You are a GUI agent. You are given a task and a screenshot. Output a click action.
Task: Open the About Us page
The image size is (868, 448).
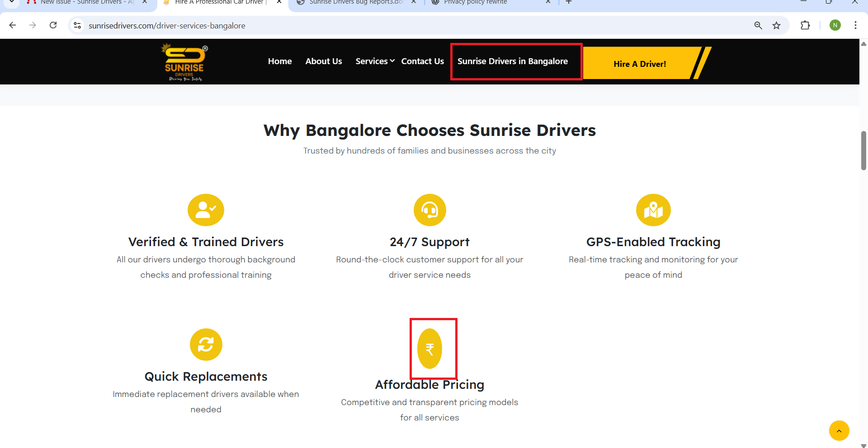coord(324,61)
